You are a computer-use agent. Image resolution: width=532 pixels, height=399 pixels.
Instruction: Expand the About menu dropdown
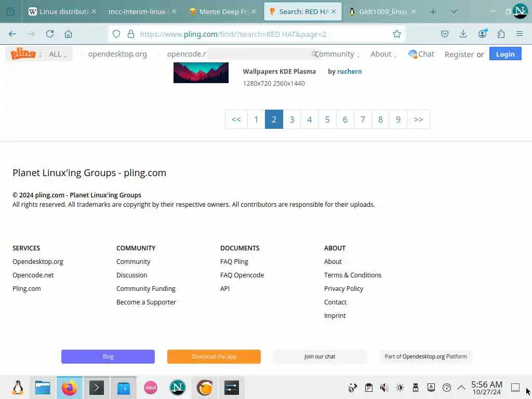point(383,54)
